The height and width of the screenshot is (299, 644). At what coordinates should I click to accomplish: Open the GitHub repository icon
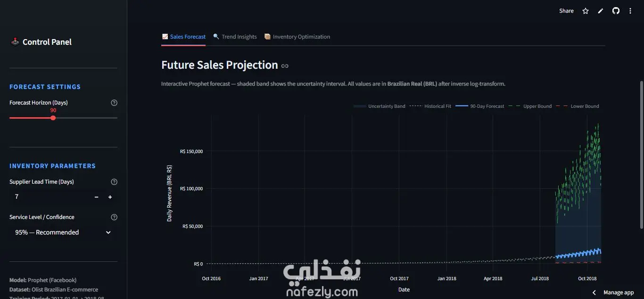click(x=616, y=11)
